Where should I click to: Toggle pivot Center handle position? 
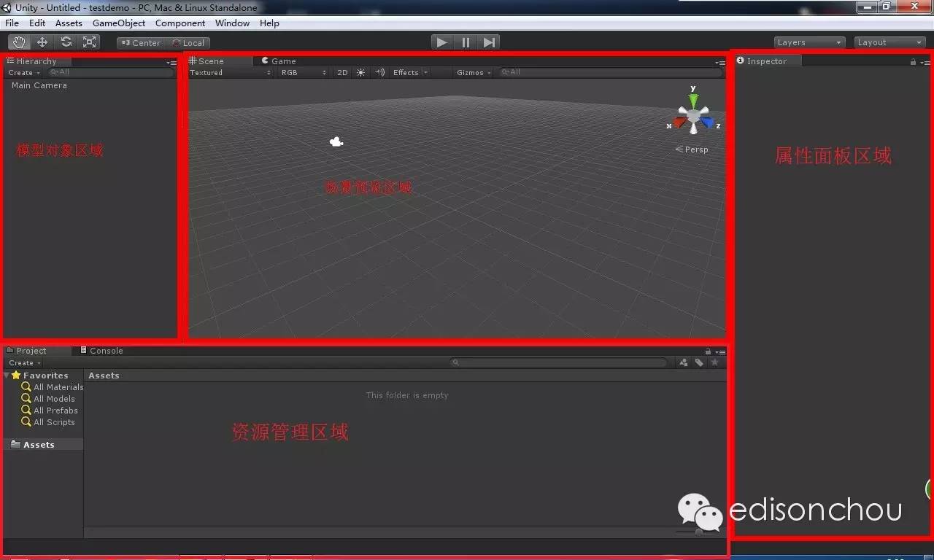click(140, 43)
